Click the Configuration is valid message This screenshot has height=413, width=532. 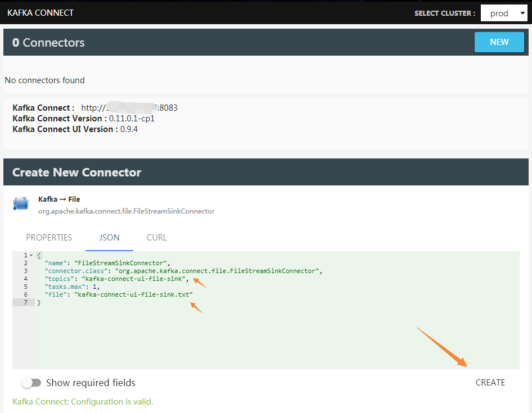click(83, 402)
